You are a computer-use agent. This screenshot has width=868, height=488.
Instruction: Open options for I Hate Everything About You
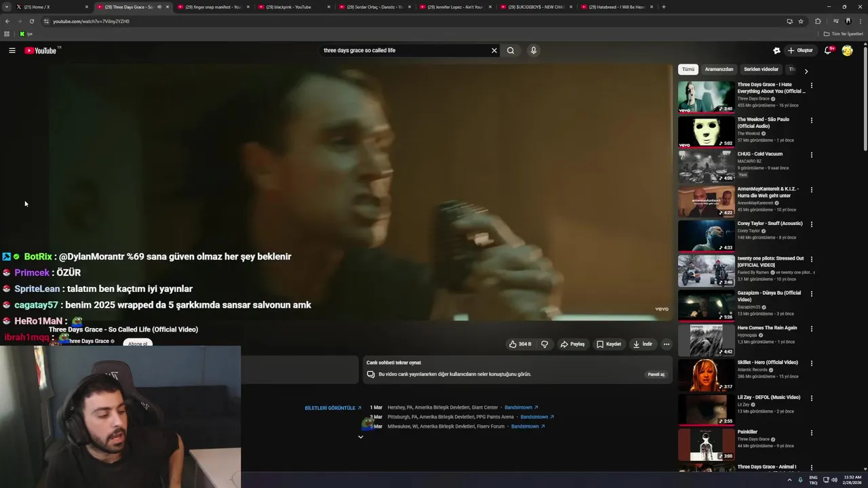[x=812, y=85]
